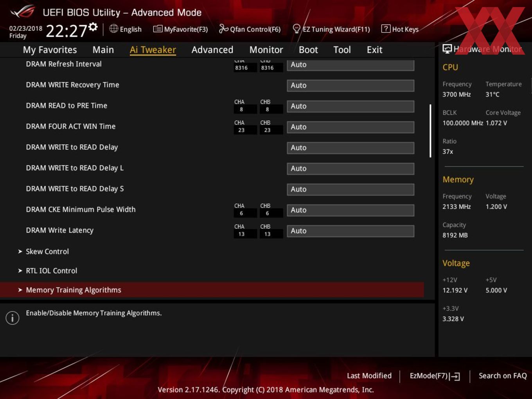
Task: Click Core Voltage value 1.072 V
Action: [496, 123]
